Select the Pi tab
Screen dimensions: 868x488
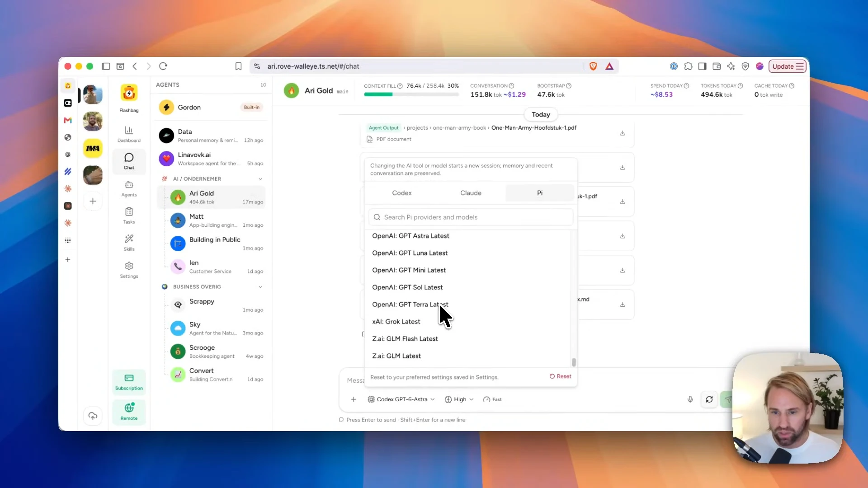coord(540,193)
